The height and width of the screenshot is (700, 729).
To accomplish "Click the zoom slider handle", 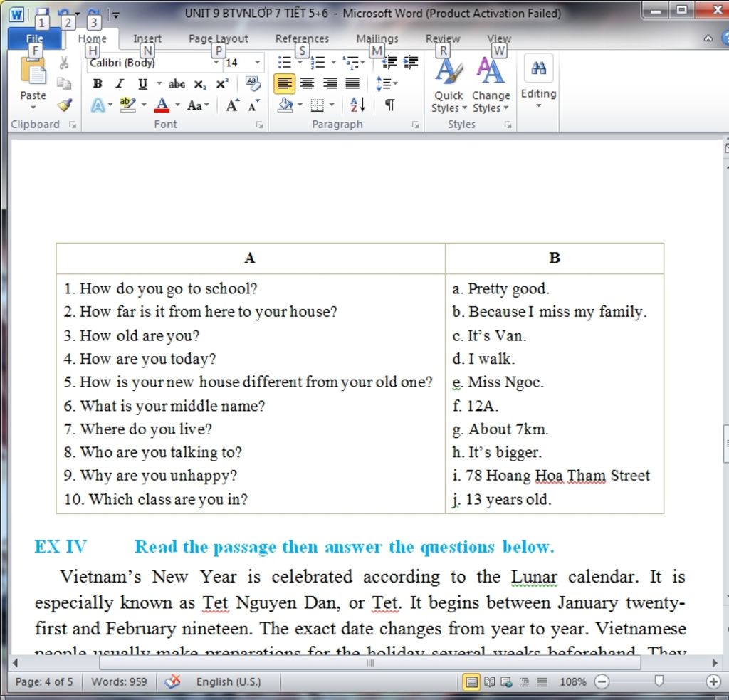I will tap(659, 681).
